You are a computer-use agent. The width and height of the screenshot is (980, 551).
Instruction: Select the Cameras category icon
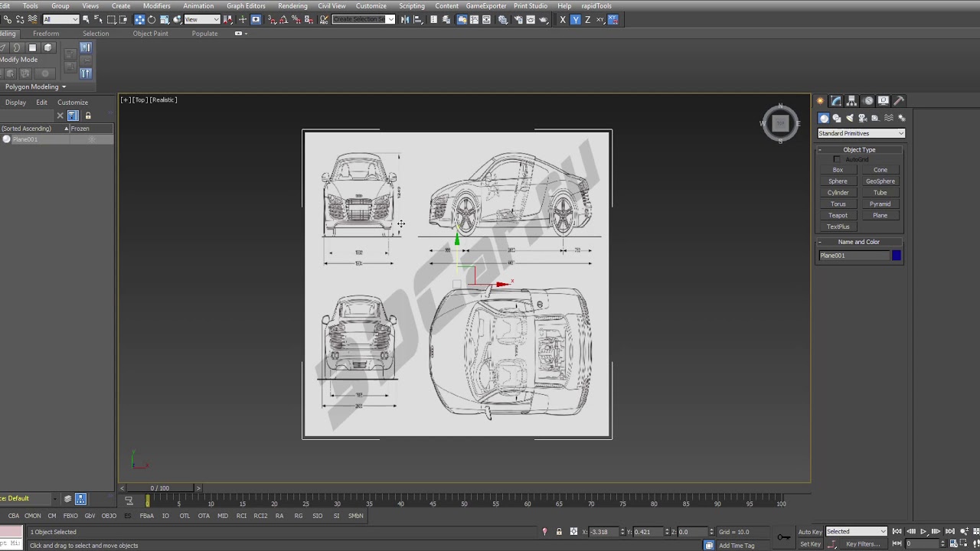tap(863, 118)
